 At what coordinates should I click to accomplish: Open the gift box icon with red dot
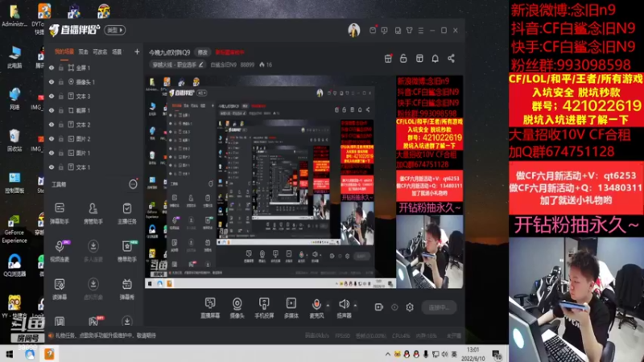(x=388, y=58)
